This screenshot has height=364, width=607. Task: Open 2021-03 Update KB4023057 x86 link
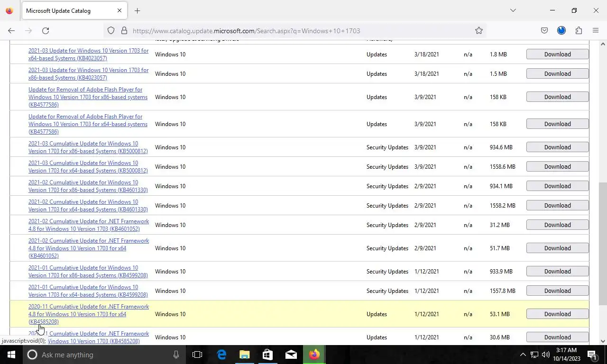(88, 74)
